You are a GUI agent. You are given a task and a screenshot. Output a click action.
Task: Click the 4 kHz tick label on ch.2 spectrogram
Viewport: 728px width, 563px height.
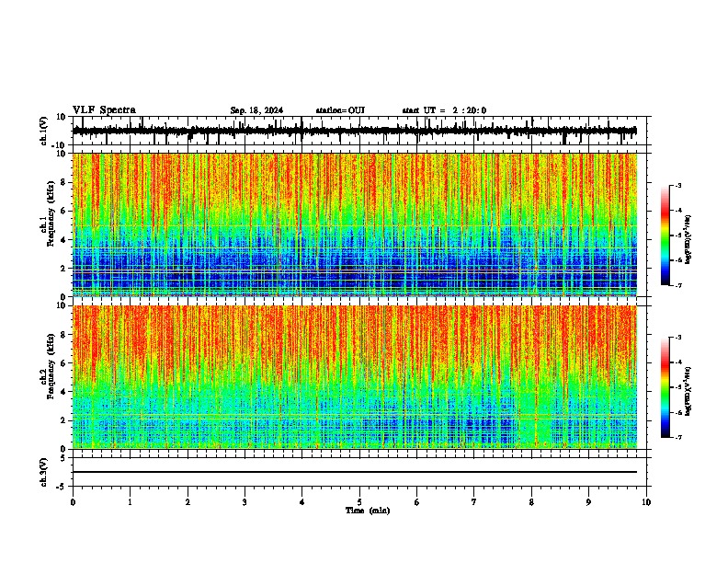click(x=64, y=392)
